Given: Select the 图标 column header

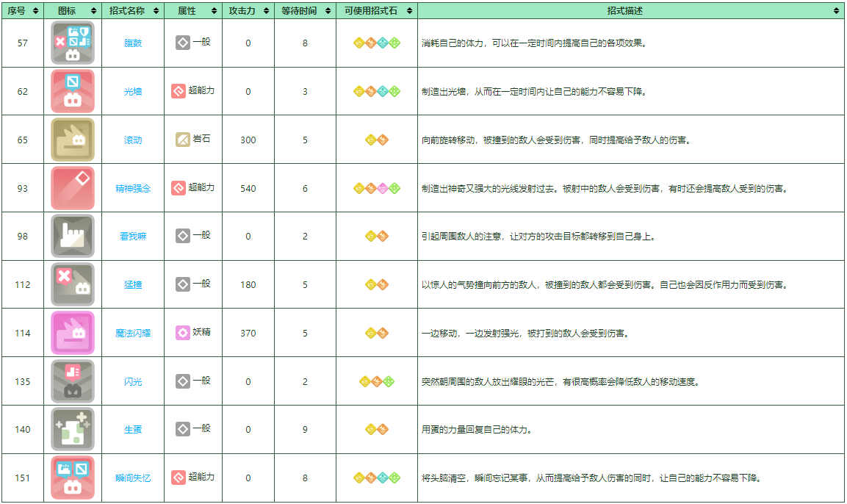Looking at the screenshot, I should click(x=73, y=11).
